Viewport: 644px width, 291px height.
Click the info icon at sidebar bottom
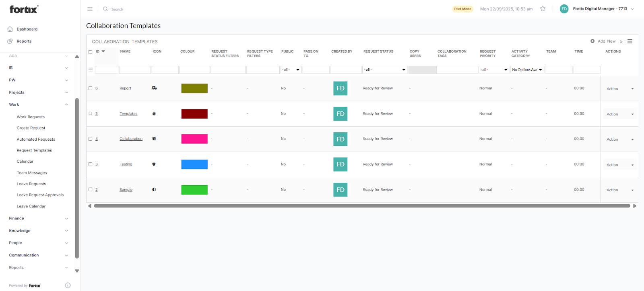click(68, 285)
